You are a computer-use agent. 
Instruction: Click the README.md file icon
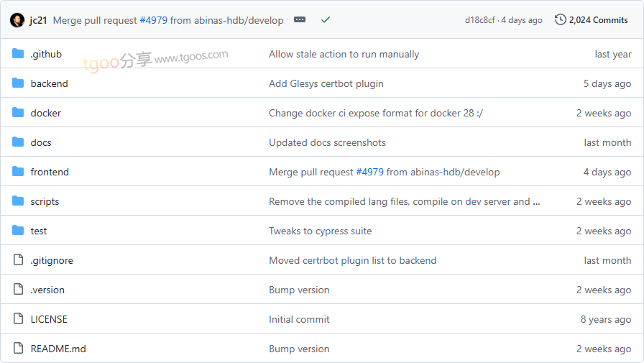[x=18, y=349]
